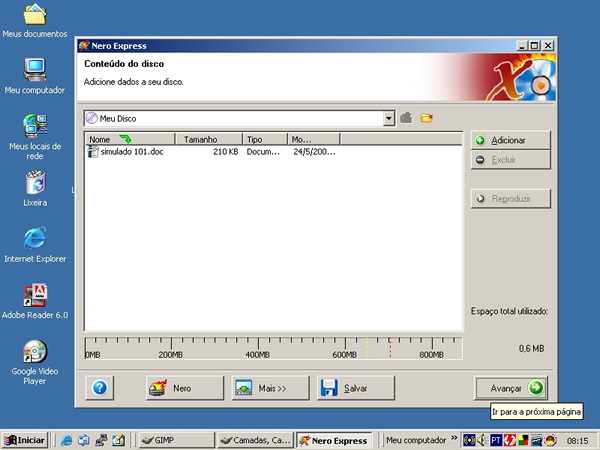Open the Iniciar start menu

point(24,440)
